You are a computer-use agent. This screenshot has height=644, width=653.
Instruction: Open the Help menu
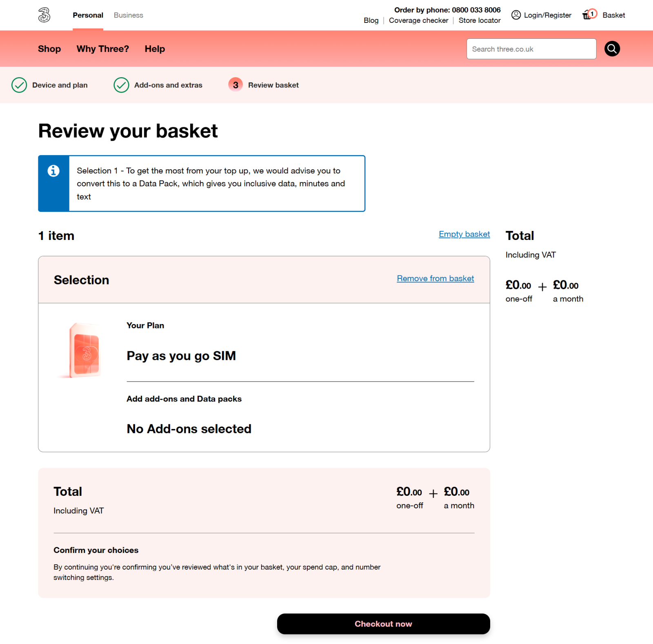click(155, 49)
